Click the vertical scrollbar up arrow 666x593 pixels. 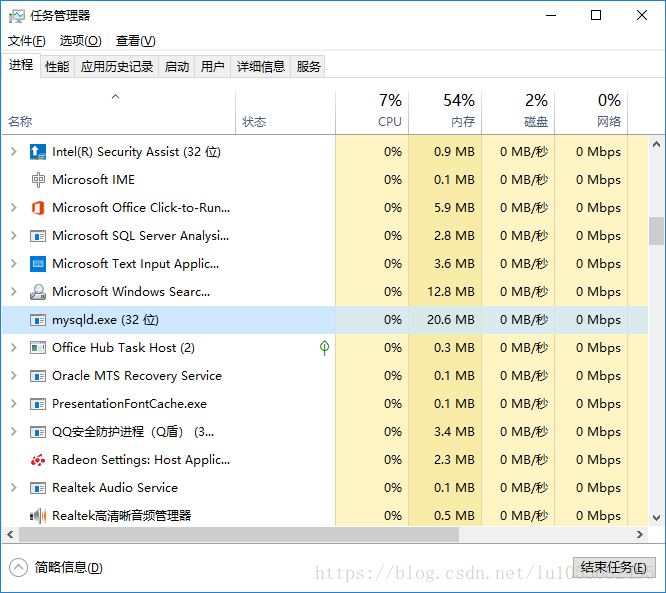pos(656,144)
